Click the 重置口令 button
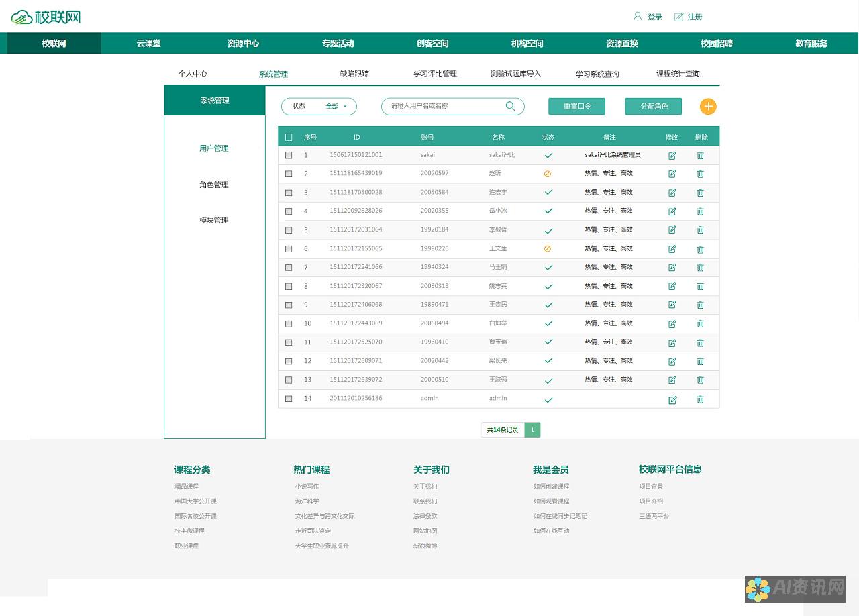Screen dimensions: 859x616 (x=576, y=106)
